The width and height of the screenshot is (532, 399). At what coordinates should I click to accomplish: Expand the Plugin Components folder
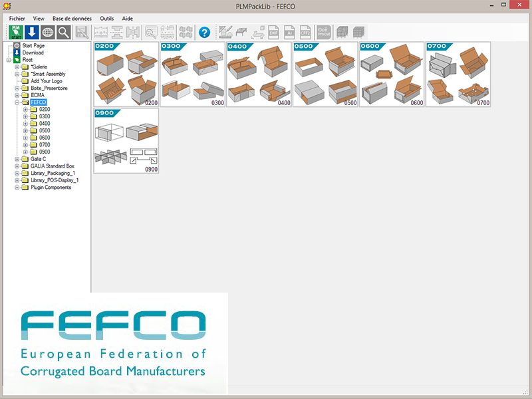[17, 188]
